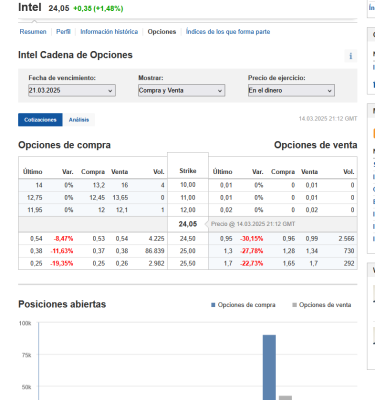Click the tall blue call options bar
375x400 pixels.
click(269, 367)
